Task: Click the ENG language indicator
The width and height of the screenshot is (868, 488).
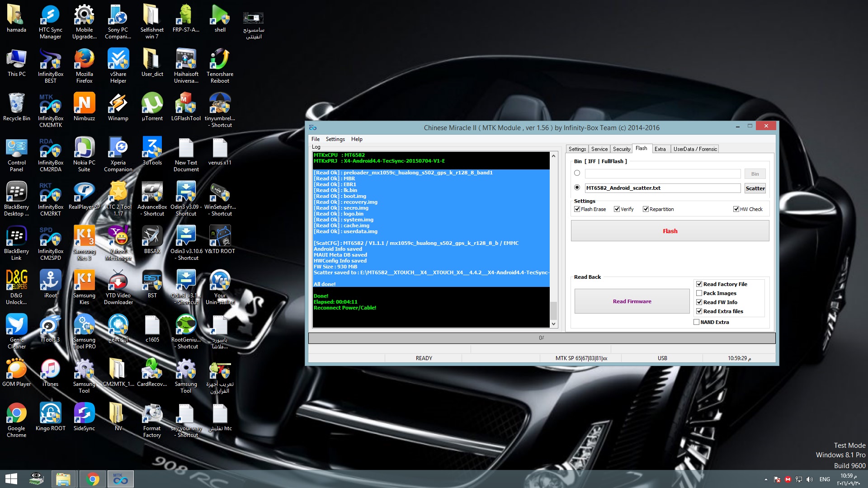Action: (x=825, y=479)
